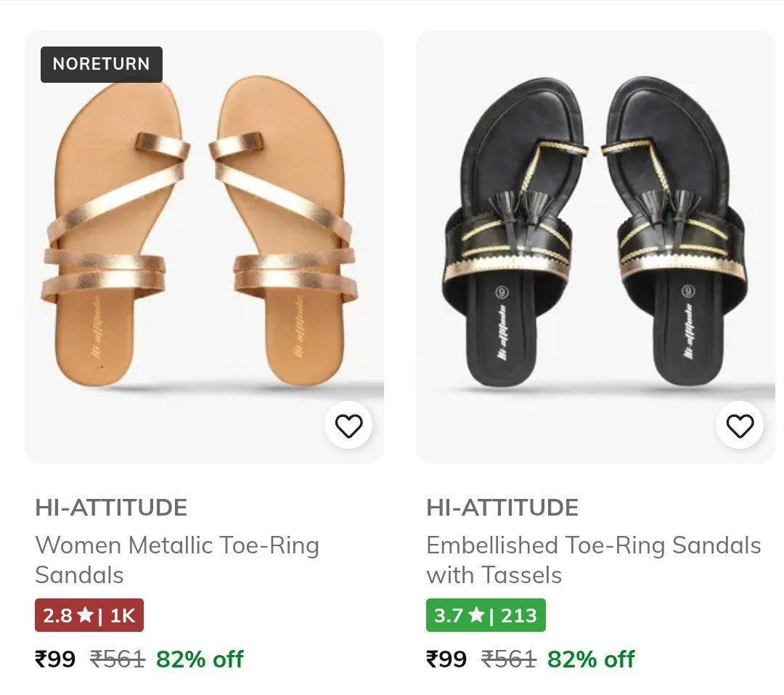Click 82% off label for Embellished Sandals
Screen dimensions: 784x695
click(x=591, y=659)
